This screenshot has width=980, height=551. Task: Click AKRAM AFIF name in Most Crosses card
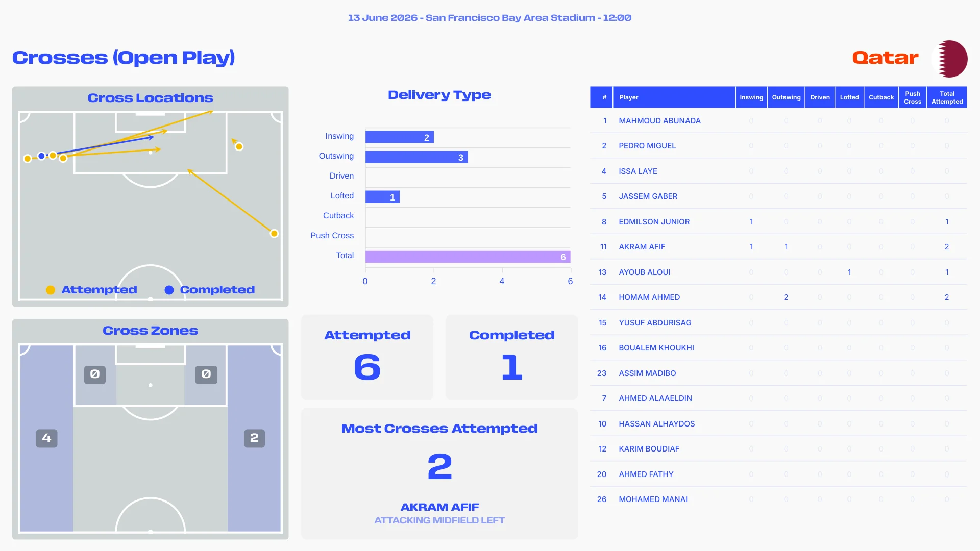pos(439,507)
